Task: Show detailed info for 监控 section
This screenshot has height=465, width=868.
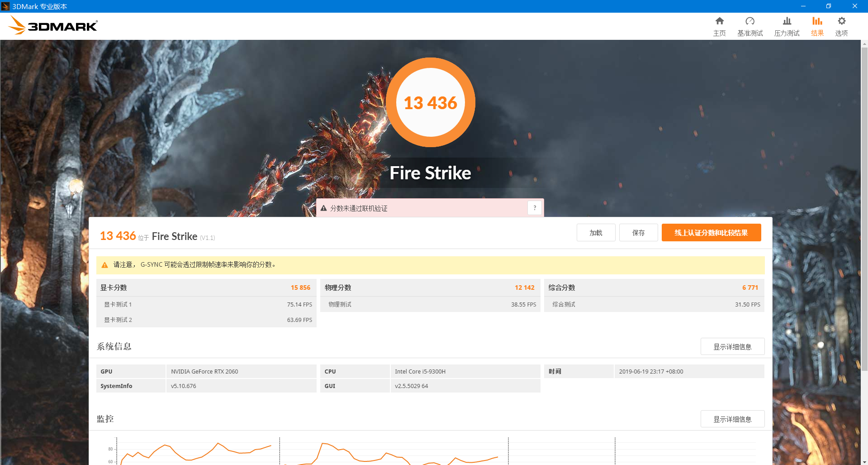Action: coord(732,419)
